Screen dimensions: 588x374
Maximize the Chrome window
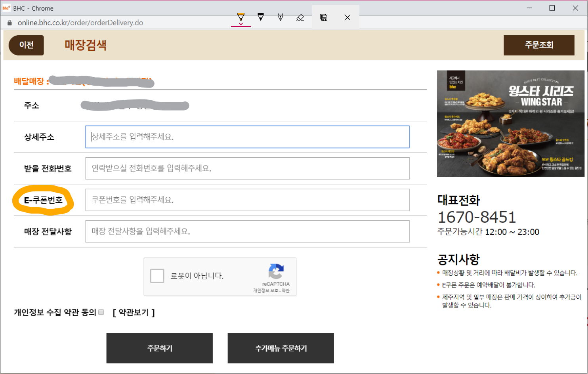click(x=552, y=8)
